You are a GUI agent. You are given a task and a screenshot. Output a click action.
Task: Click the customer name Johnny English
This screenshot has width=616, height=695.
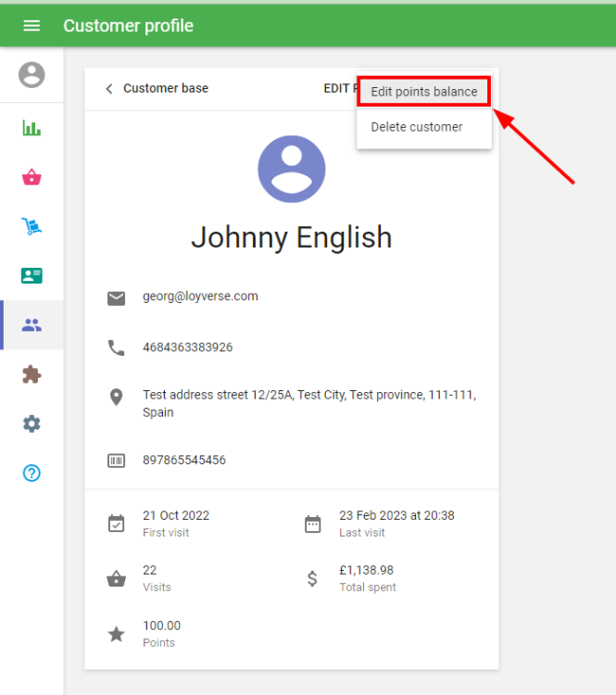coord(292,237)
